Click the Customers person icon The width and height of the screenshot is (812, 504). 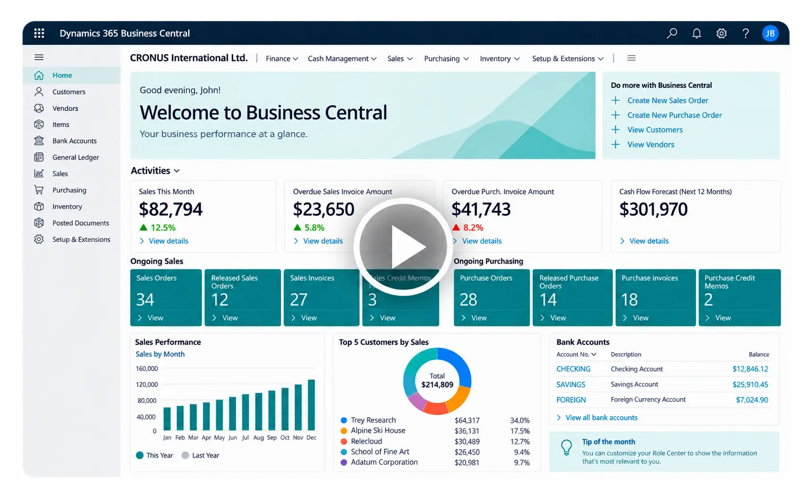point(39,92)
